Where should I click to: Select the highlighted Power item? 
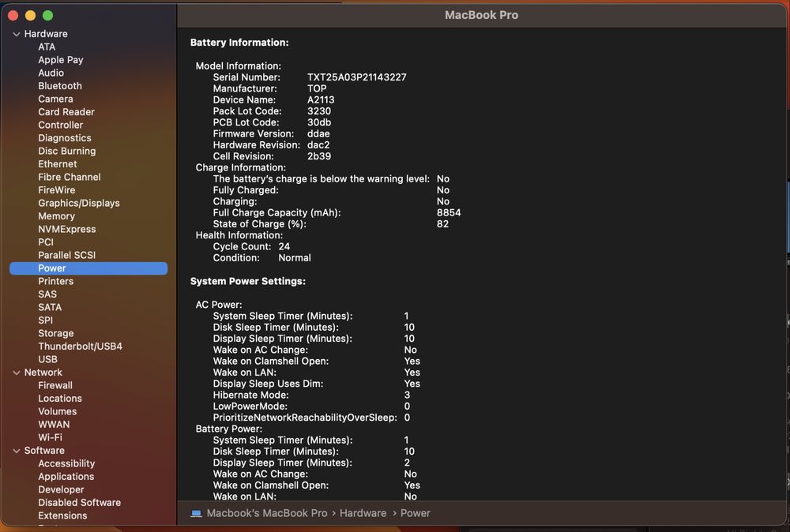pyautogui.click(x=88, y=268)
